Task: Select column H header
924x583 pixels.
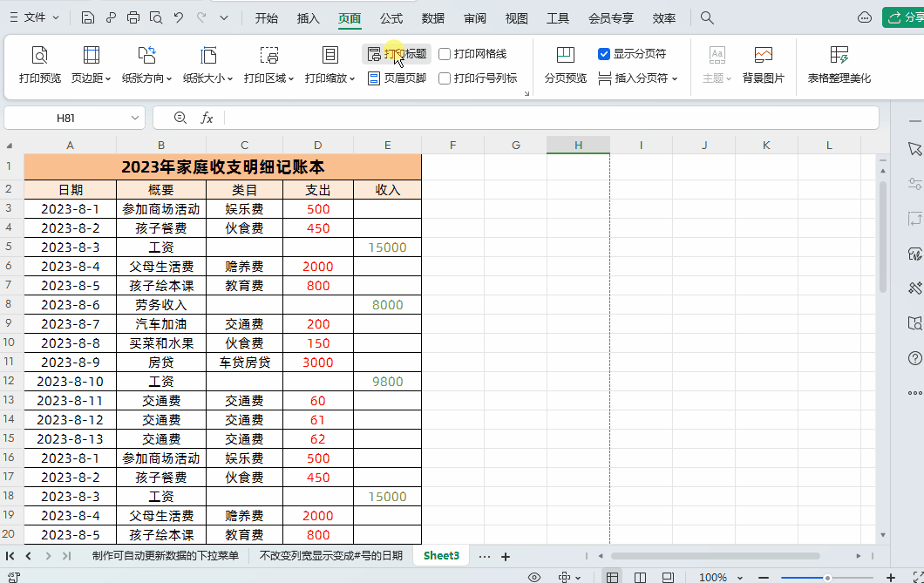Action: (578, 145)
